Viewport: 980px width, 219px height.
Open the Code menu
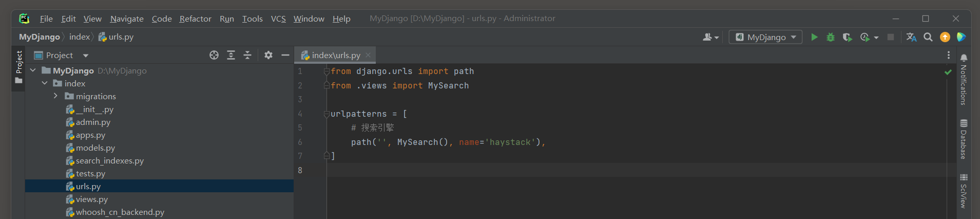coord(162,19)
